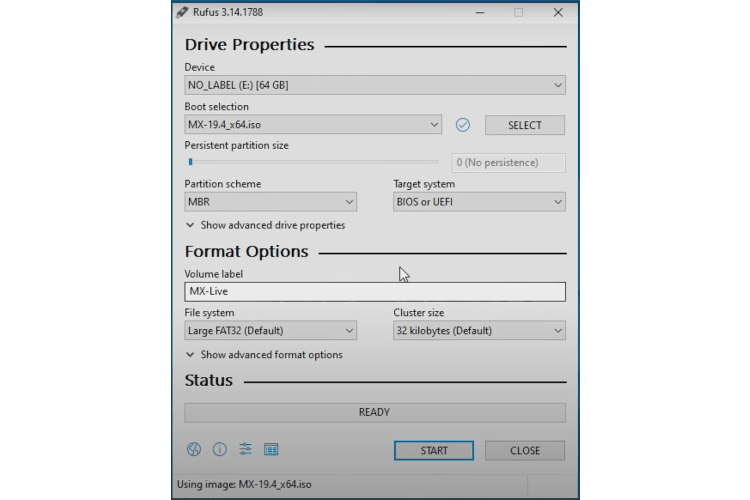Click the Rufus app icon in title bar
The height and width of the screenshot is (500, 750).
[182, 12]
